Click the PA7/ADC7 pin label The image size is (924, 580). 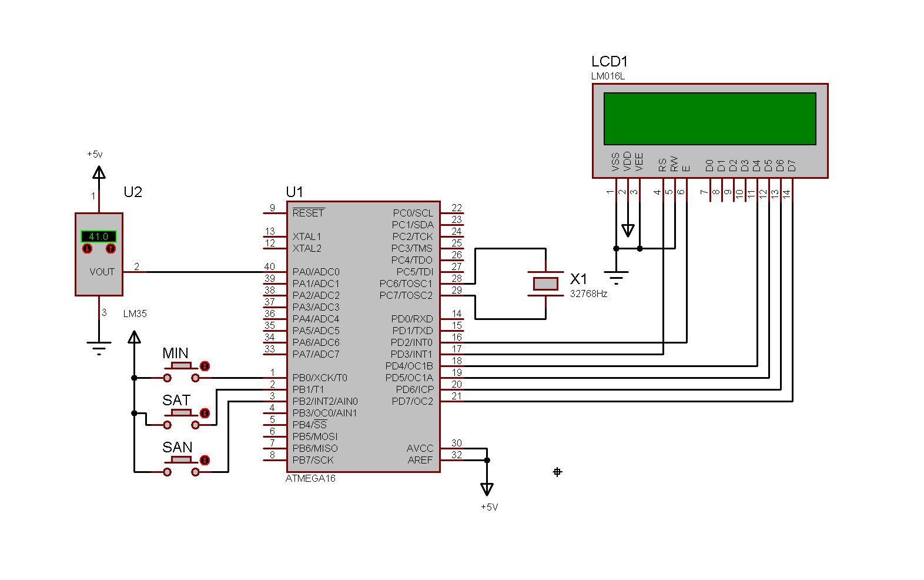(x=316, y=354)
